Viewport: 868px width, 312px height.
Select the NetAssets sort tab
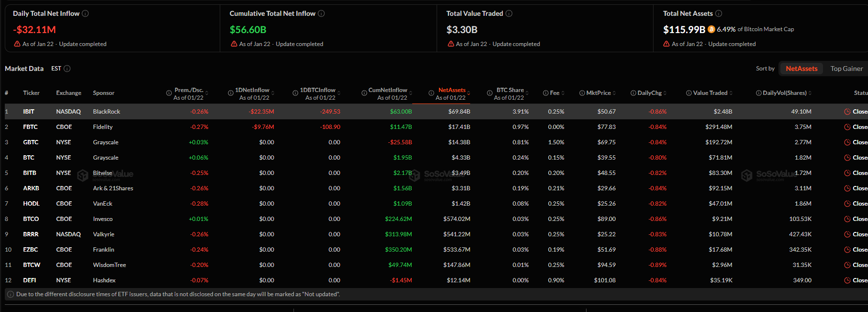pyautogui.click(x=801, y=69)
